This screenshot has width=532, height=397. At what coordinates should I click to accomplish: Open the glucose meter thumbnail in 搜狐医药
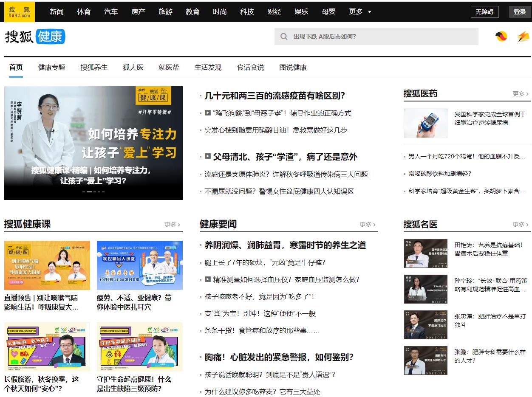click(426, 123)
